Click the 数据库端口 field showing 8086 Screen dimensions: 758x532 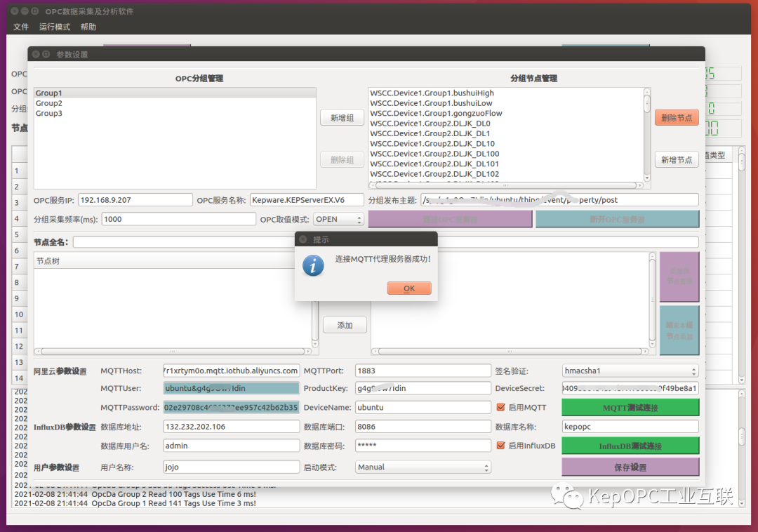pos(423,427)
